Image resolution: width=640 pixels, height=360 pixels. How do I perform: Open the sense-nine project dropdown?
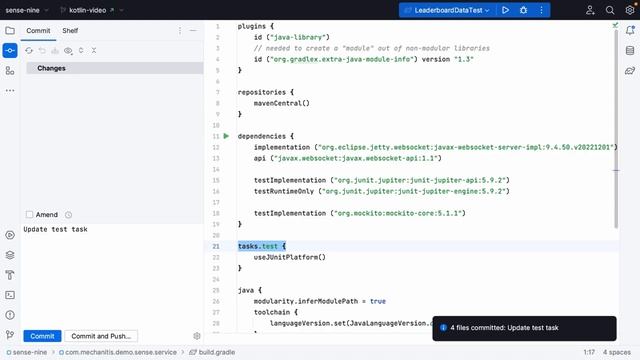(27, 10)
